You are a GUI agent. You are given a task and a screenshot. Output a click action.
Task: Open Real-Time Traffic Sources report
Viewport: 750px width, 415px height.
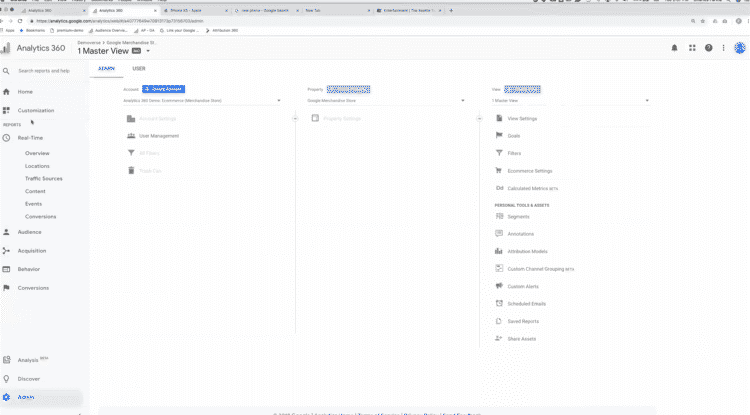pos(44,178)
